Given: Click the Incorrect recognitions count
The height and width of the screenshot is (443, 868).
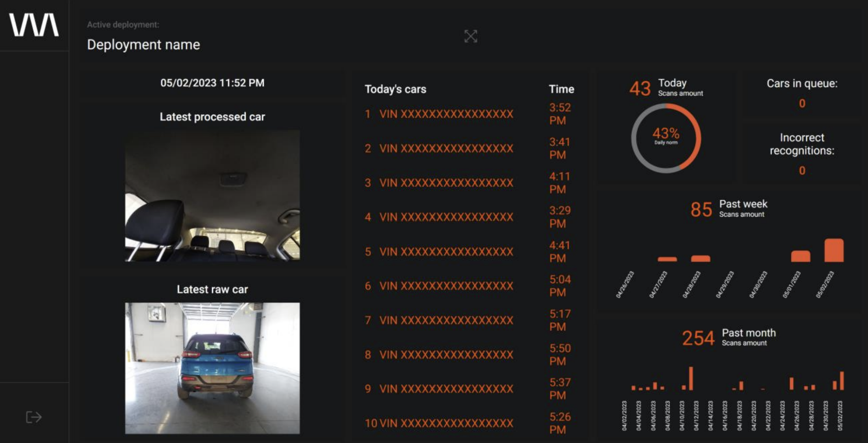Looking at the screenshot, I should point(802,170).
